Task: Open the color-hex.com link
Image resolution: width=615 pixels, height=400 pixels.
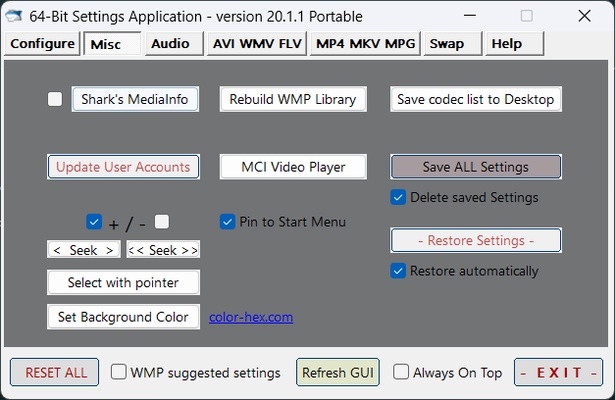Action: [x=251, y=317]
